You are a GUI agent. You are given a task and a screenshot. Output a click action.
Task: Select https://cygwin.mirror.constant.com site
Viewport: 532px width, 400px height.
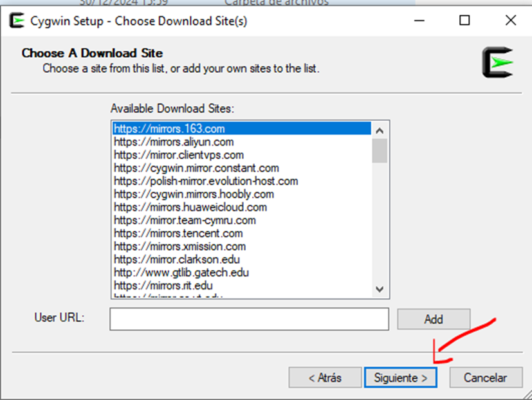click(x=196, y=168)
